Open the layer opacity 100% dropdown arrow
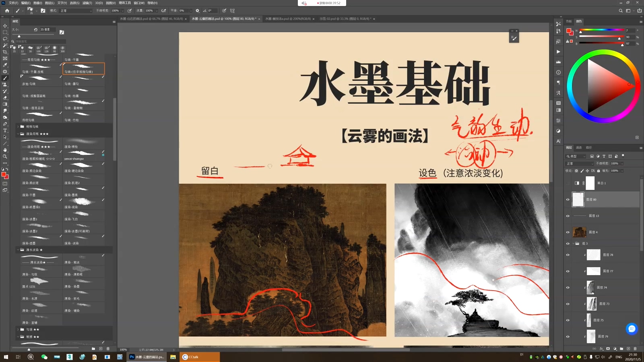The image size is (644, 362). [622, 164]
